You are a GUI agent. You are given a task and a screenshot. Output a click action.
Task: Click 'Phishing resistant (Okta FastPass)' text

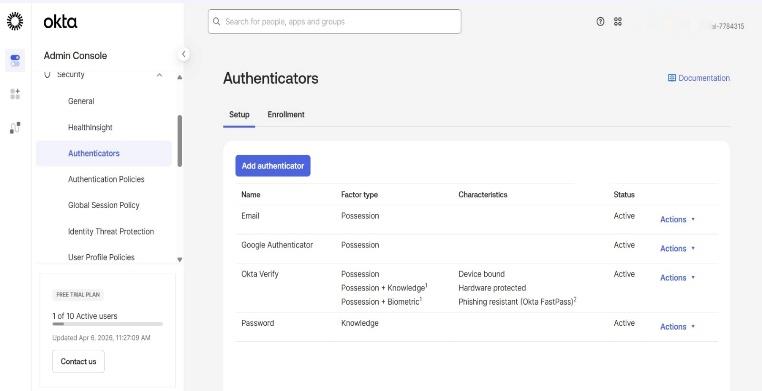tap(516, 302)
